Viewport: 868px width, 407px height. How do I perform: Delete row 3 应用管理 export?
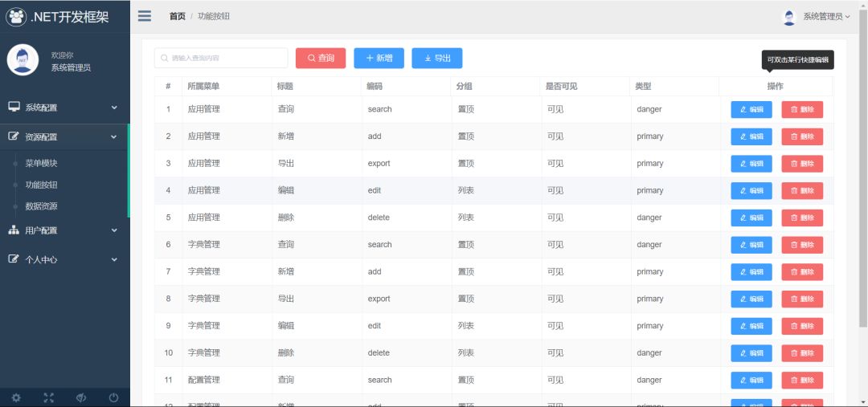802,164
